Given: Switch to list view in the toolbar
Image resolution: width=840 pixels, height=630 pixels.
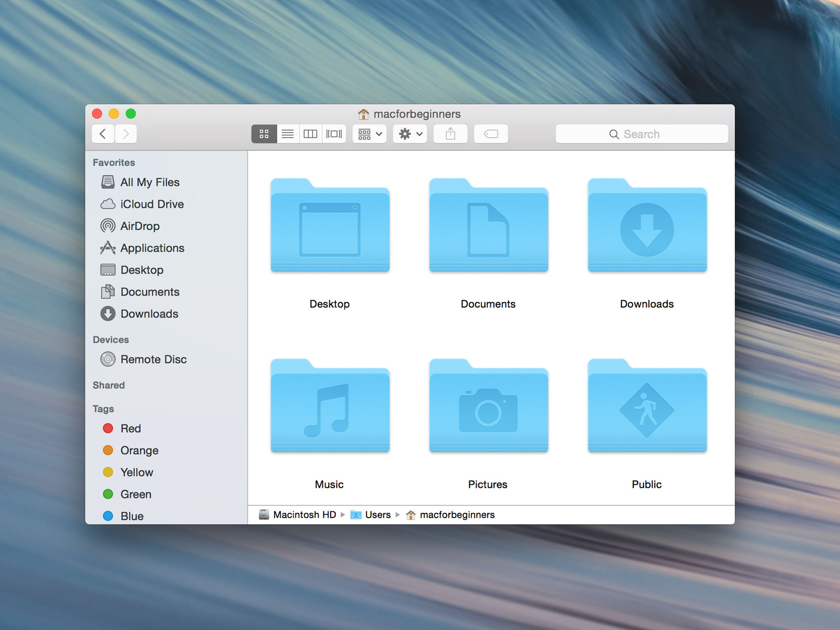Looking at the screenshot, I should pos(287,134).
